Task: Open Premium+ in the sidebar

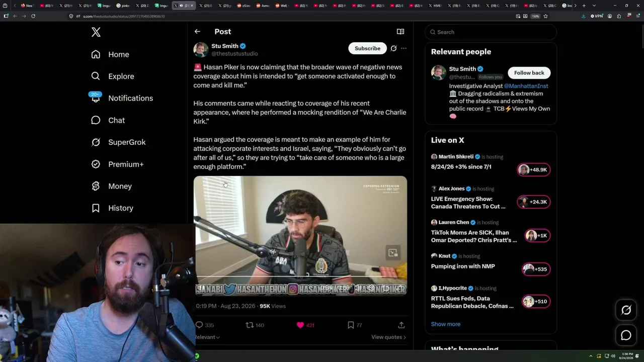Action: tap(118, 164)
